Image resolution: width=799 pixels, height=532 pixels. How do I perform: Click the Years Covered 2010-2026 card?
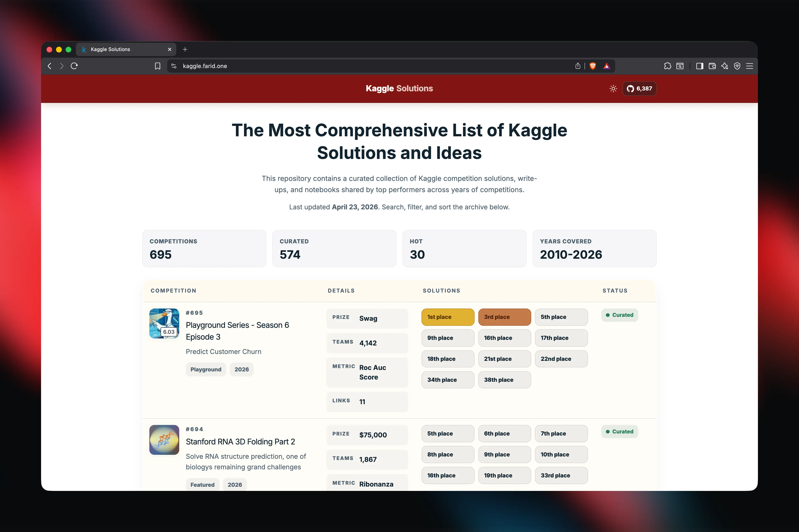tap(594, 248)
